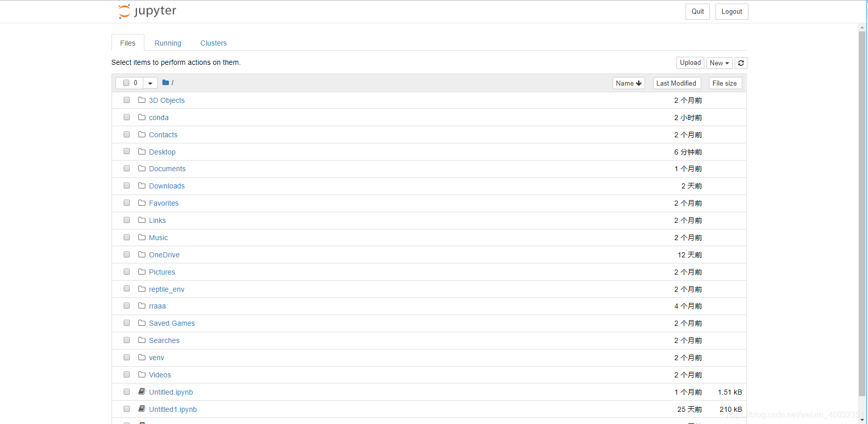The height and width of the screenshot is (424, 868).
Task: Click the folder icon beside conda
Action: coord(142,118)
